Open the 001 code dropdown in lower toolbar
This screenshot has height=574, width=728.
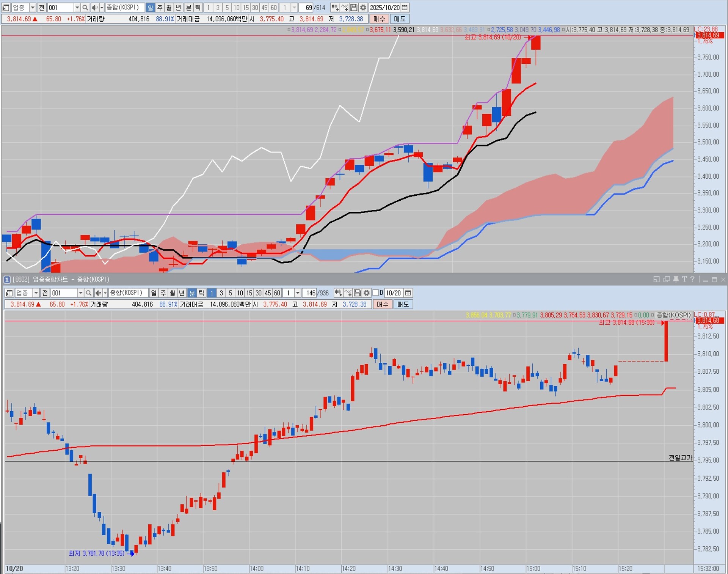80,293
